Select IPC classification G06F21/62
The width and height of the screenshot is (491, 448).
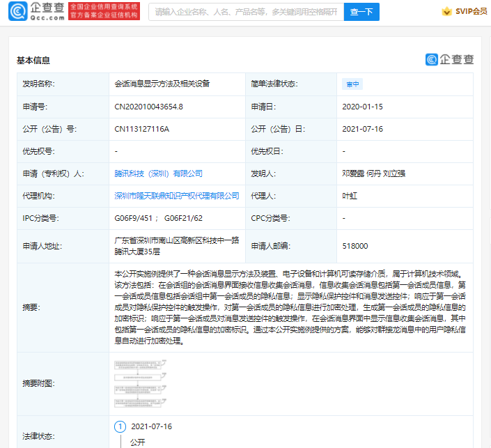(185, 218)
